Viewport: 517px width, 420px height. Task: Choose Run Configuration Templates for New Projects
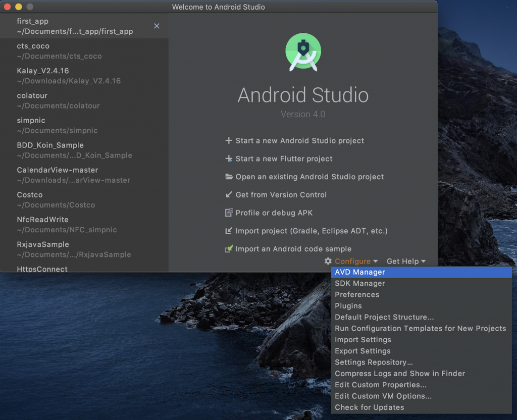(x=421, y=328)
